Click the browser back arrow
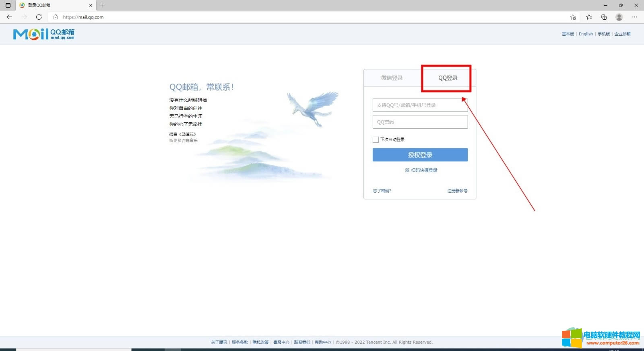The height and width of the screenshot is (351, 644). [9, 17]
